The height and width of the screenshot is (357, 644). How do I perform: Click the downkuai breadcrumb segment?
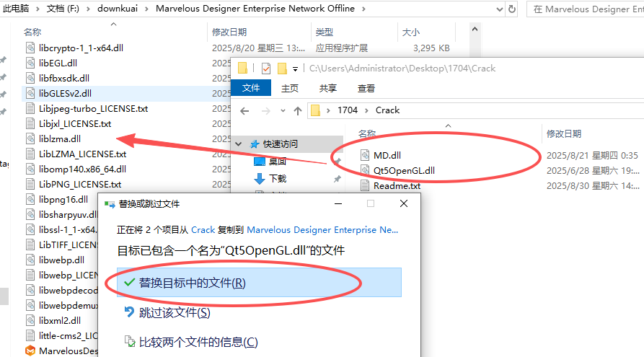118,9
